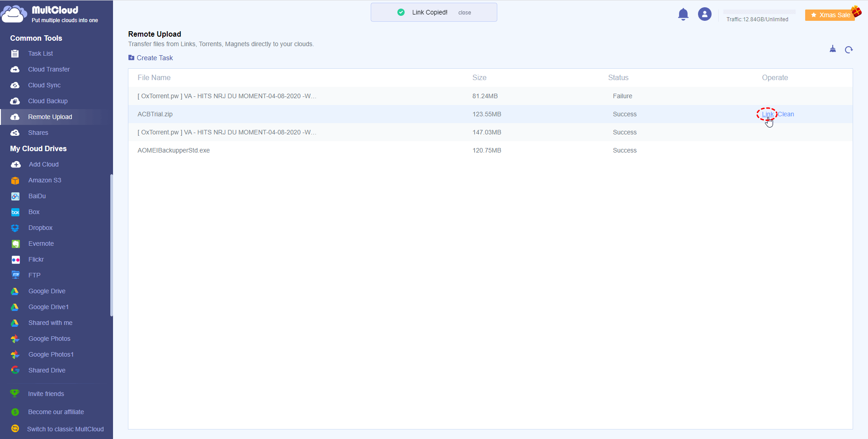Go to Cloud Transfer

[49, 69]
